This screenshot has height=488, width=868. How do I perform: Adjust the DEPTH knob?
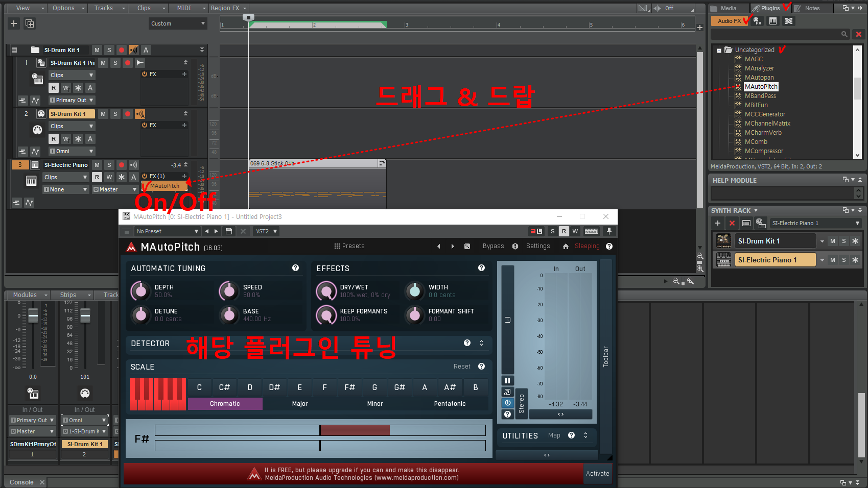(140, 291)
